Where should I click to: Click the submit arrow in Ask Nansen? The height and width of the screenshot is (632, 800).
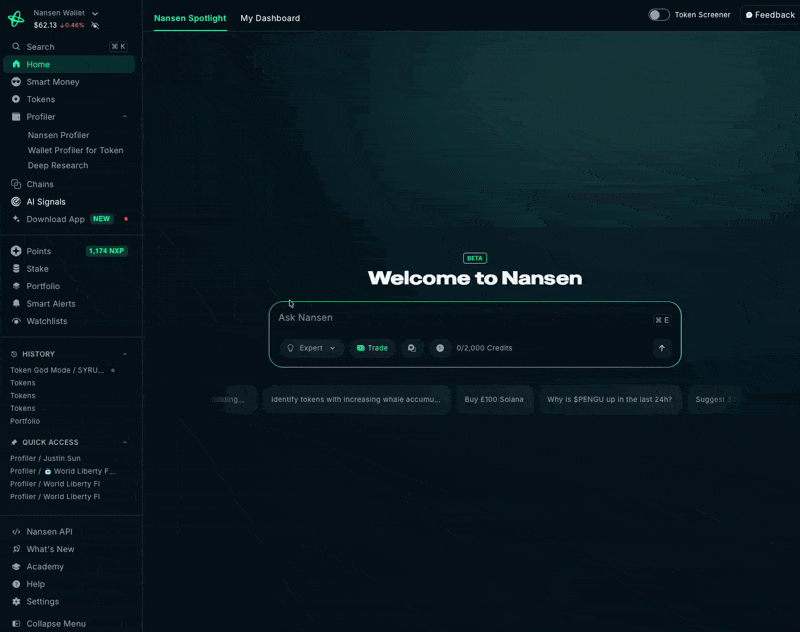point(661,348)
